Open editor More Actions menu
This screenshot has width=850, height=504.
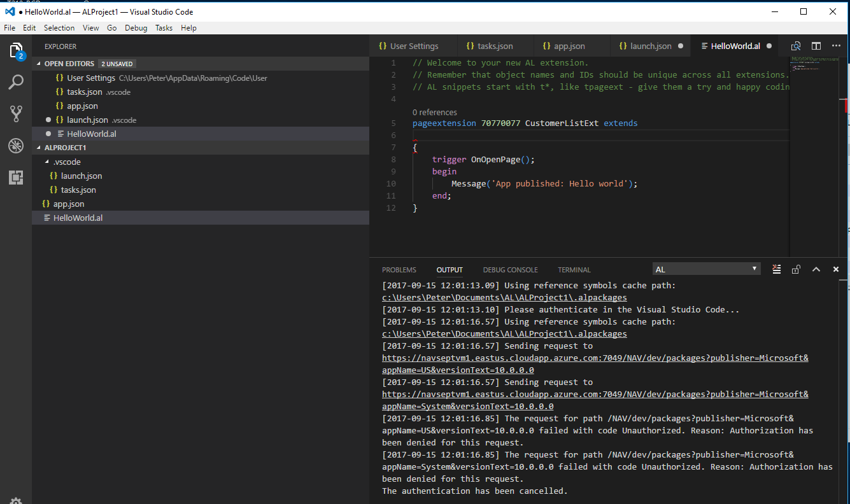coord(836,46)
